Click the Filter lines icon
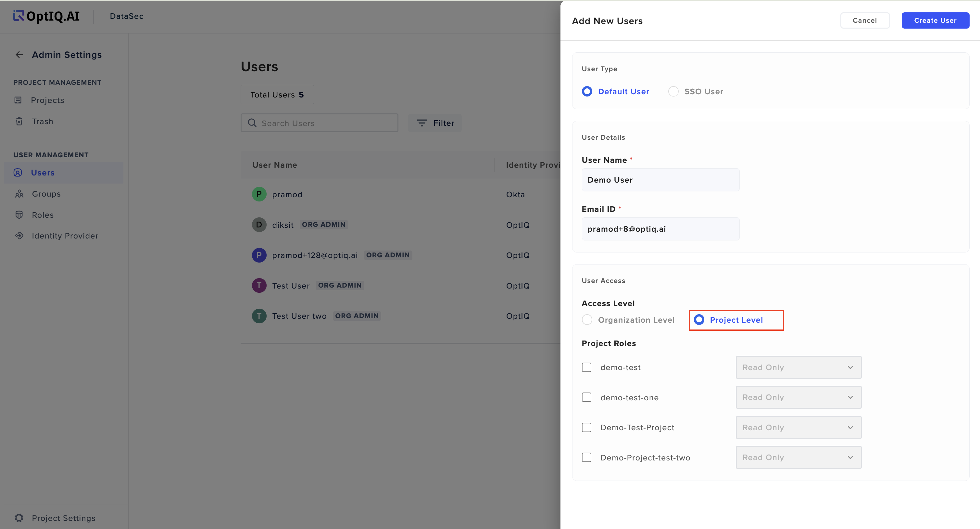This screenshot has width=980, height=529. click(x=422, y=123)
